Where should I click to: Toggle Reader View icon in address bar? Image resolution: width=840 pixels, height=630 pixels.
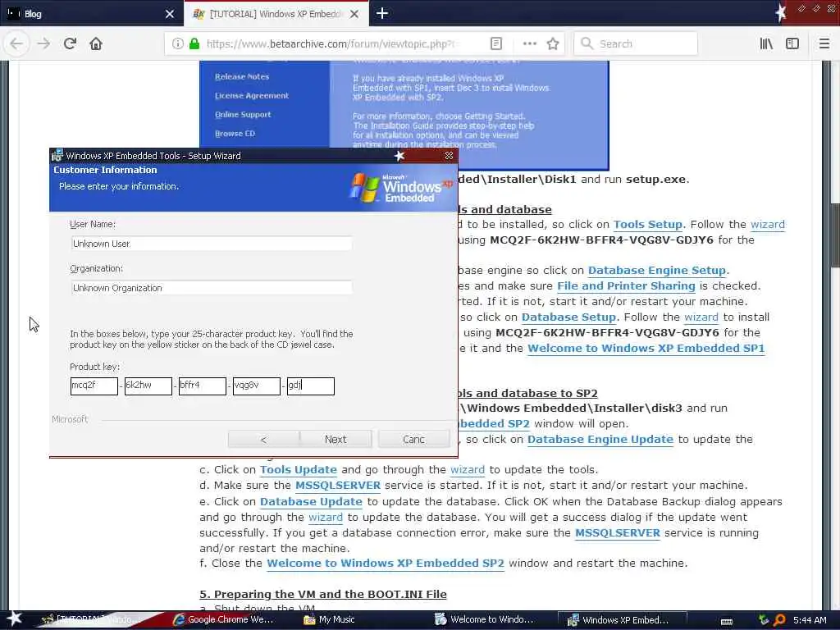click(496, 43)
